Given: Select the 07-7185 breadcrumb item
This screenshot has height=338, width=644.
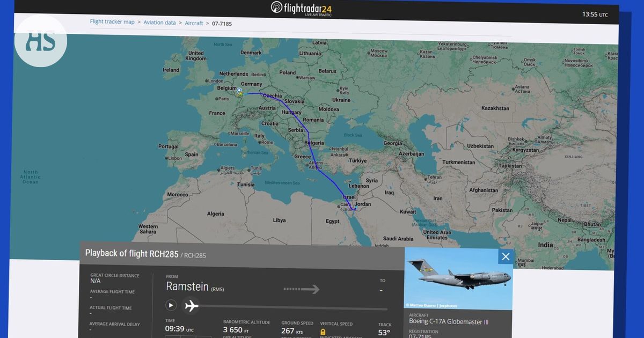Looking at the screenshot, I should (222, 24).
